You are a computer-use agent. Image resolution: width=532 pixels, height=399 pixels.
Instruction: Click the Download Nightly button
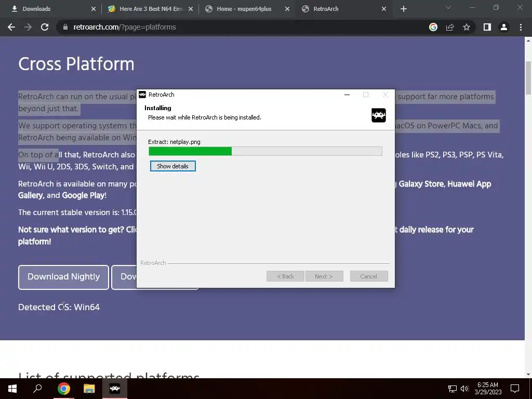(x=63, y=277)
